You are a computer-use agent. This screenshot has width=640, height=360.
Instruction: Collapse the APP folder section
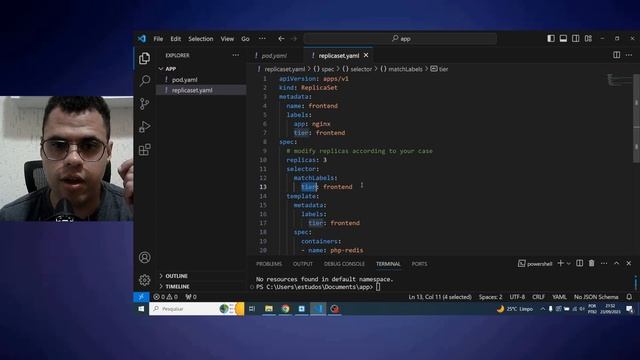201,69
